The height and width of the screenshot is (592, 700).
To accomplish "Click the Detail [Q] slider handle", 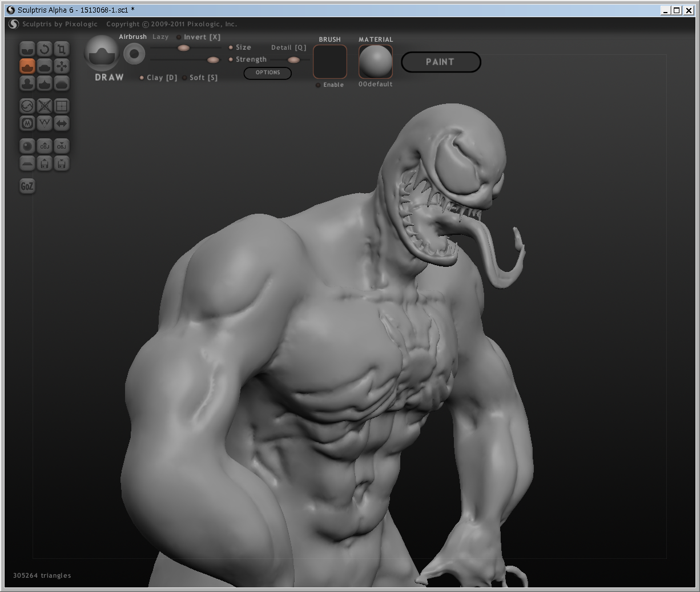I will (293, 60).
